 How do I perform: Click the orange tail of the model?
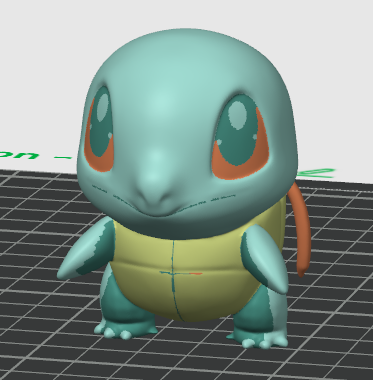coord(301,231)
